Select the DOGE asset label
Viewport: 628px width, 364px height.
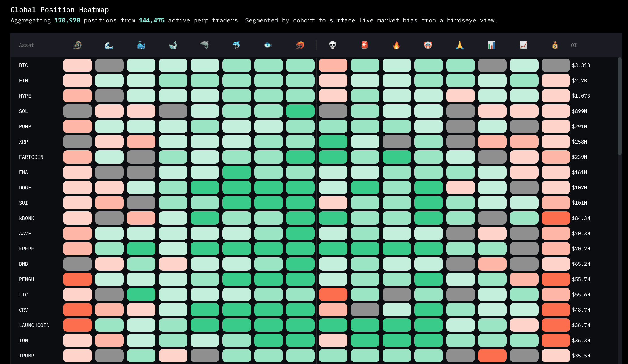25,188
